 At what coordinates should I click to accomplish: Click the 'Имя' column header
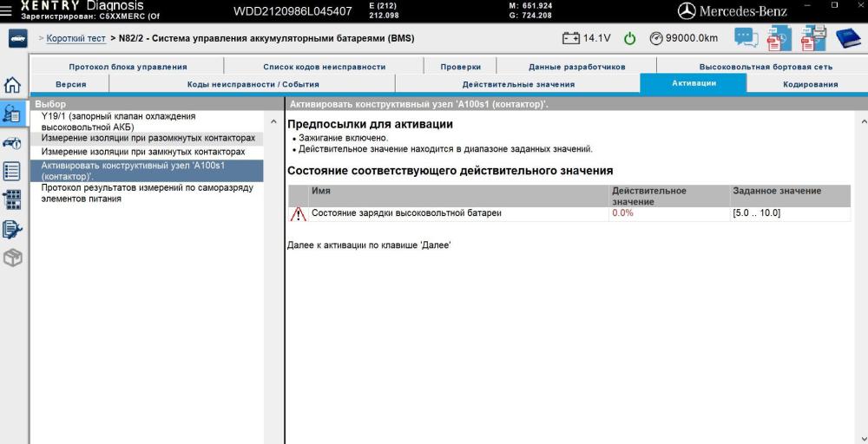(x=458, y=196)
